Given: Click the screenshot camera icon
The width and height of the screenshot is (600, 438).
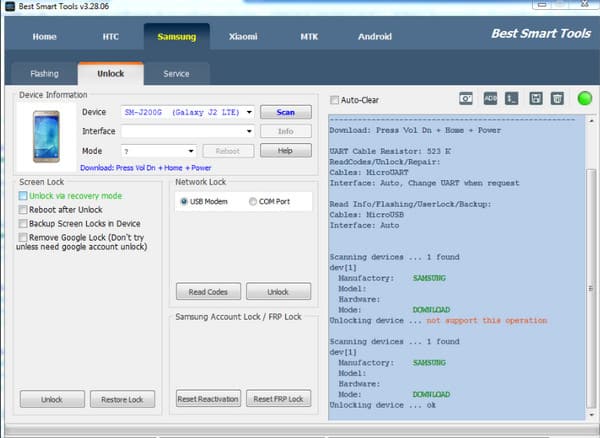Looking at the screenshot, I should click(466, 98).
